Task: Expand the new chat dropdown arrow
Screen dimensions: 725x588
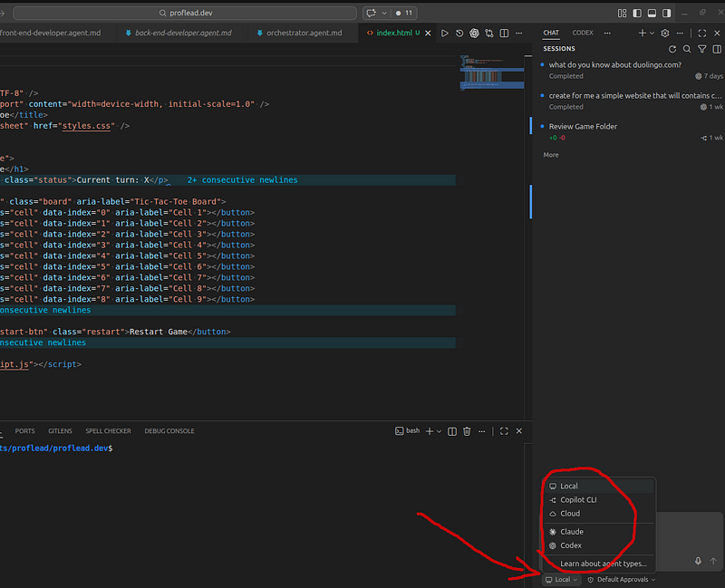Action: click(x=652, y=34)
